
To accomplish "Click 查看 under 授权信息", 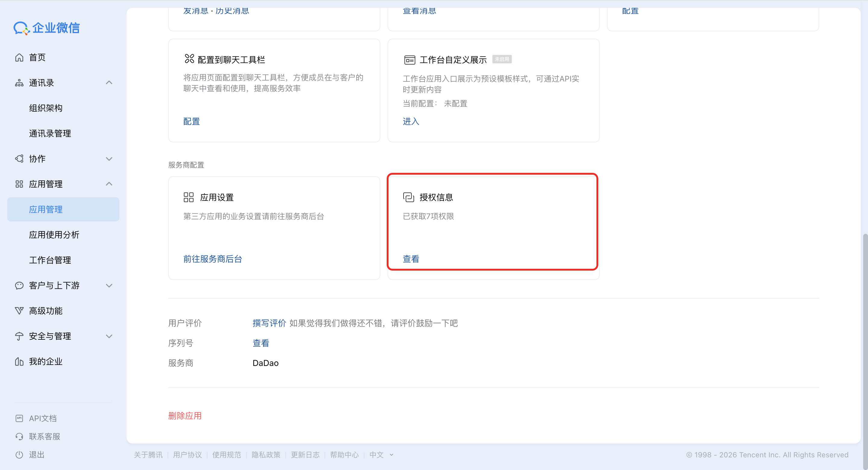I will click(411, 259).
